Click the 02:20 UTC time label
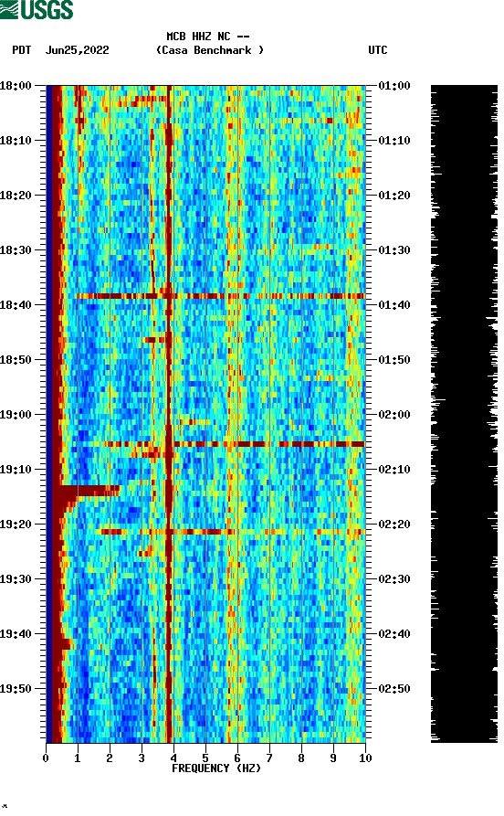Image resolution: width=504 pixels, height=816 pixels. point(394,525)
